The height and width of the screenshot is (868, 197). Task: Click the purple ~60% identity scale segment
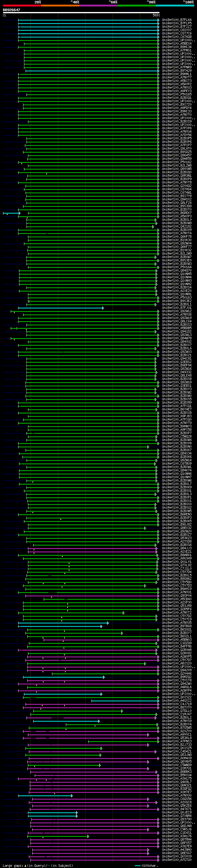click(x=99, y=6)
